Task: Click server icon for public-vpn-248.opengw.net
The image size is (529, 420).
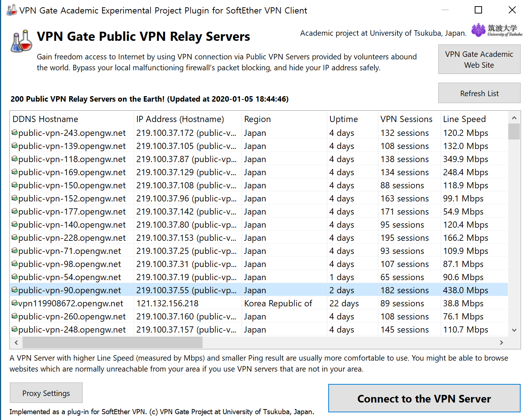Action: click(x=15, y=329)
